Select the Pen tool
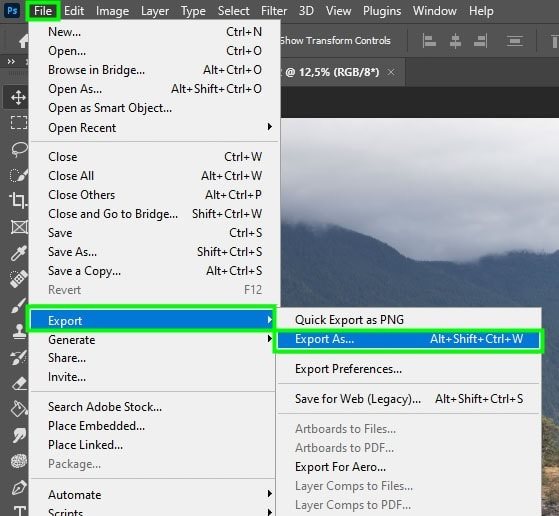The width and height of the screenshot is (559, 516). [x=19, y=487]
